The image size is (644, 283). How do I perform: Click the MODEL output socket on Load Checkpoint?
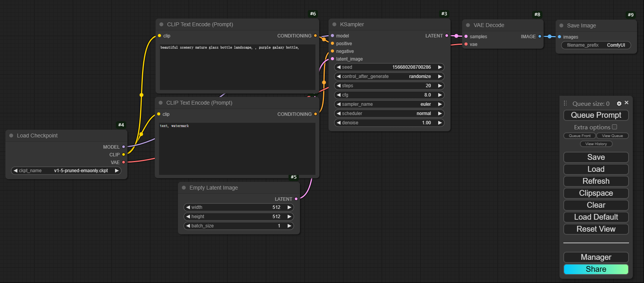tap(124, 147)
